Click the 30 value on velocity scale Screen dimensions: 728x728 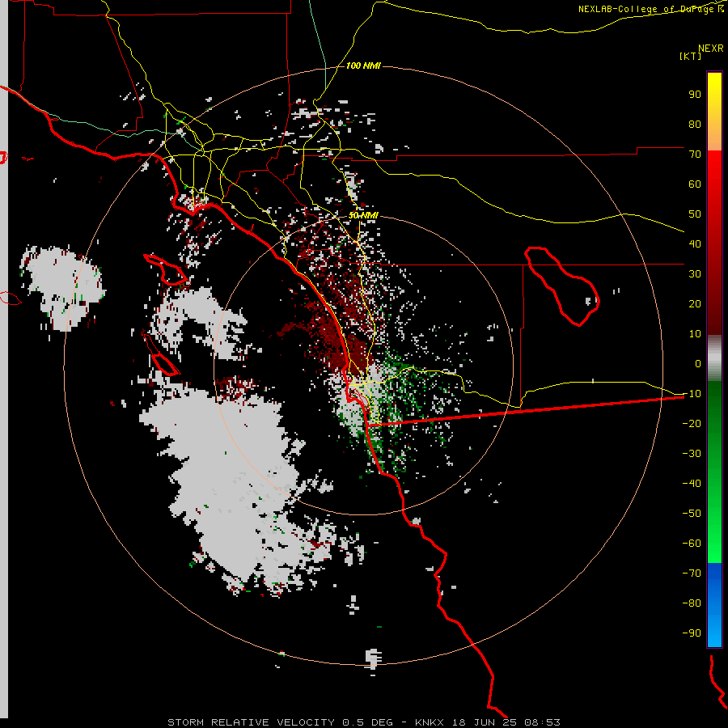(695, 274)
